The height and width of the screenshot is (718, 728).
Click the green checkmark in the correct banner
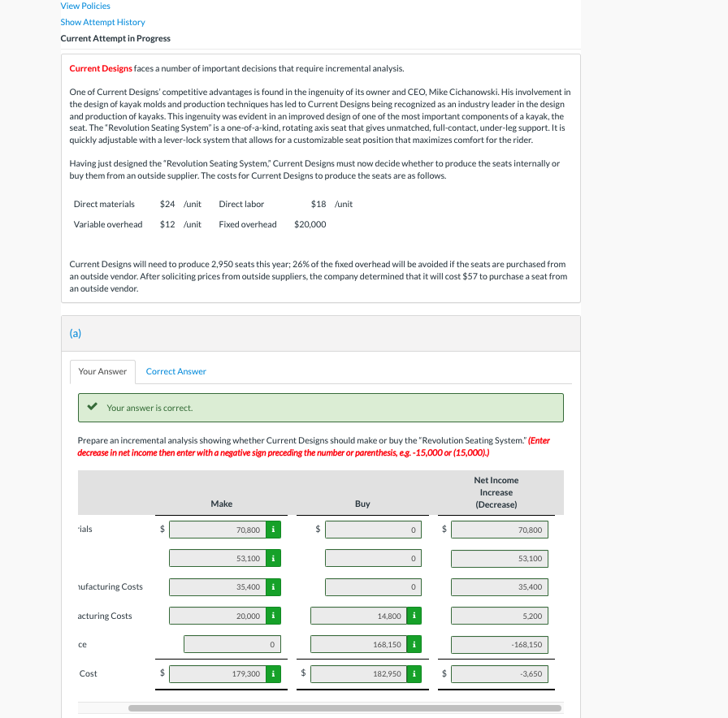(x=92, y=408)
